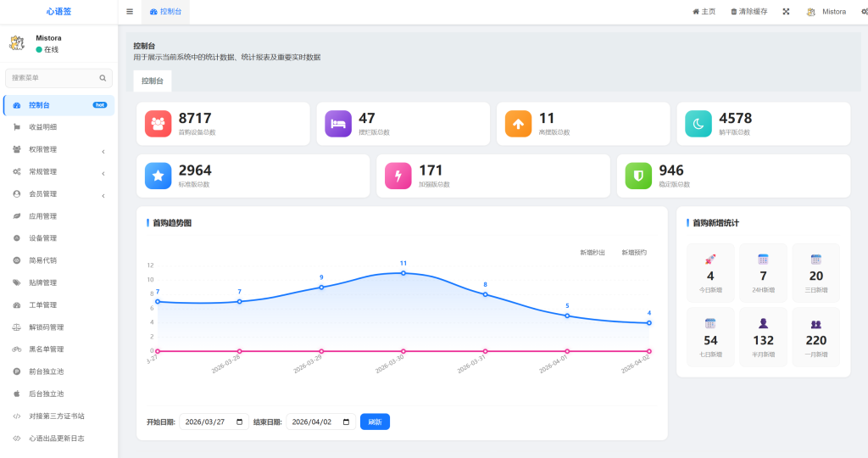Click the blue 刷新 button
This screenshot has width=868, height=458.
tap(375, 422)
